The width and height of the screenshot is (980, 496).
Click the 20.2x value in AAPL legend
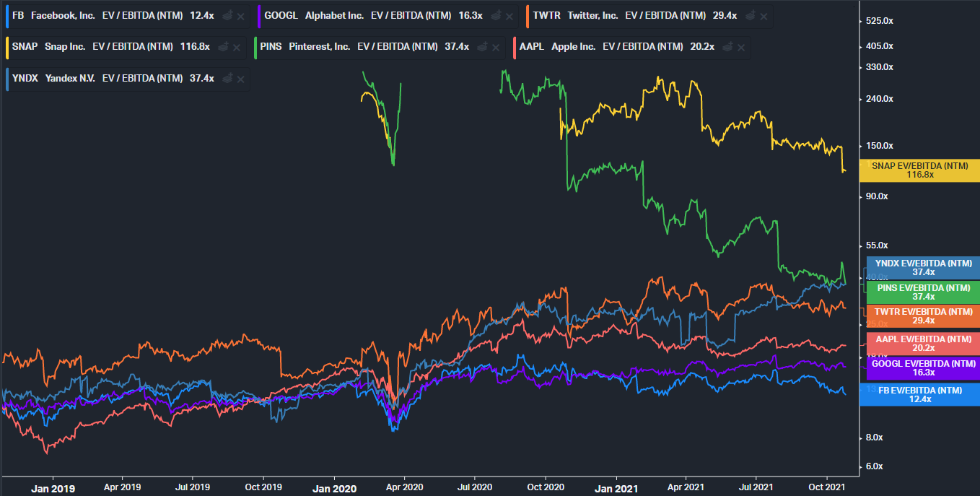click(x=702, y=47)
